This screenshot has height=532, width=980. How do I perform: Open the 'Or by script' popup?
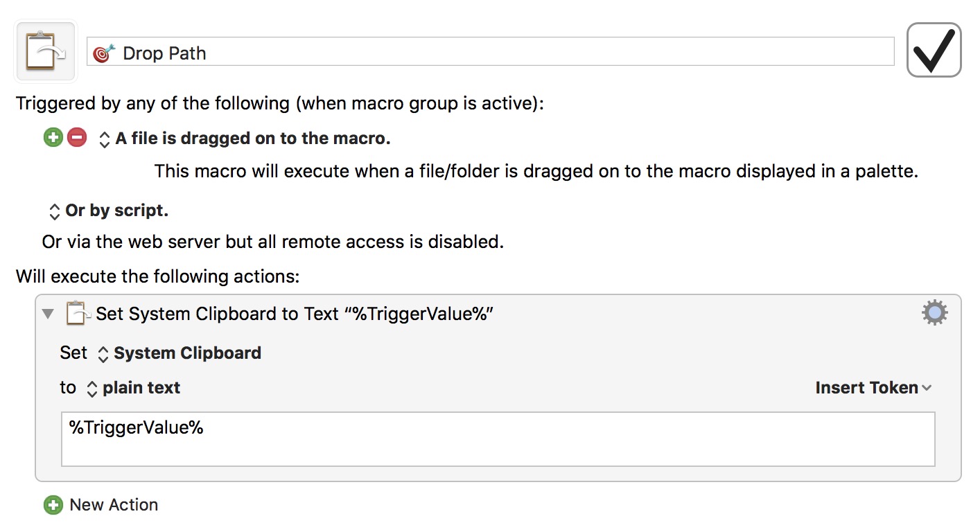(109, 210)
